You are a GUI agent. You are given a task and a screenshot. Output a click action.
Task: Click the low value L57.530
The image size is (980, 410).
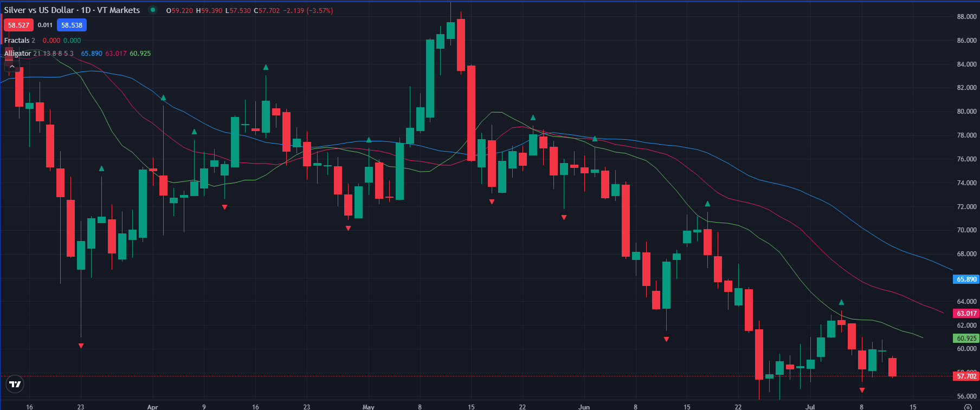click(x=238, y=11)
